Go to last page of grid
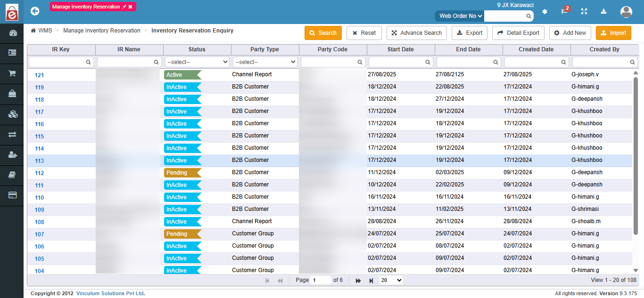The height and width of the screenshot is (298, 644). 371,280
